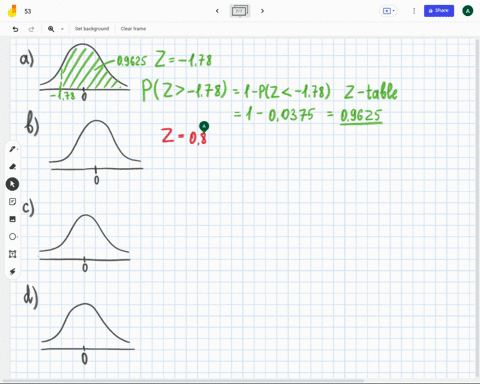
Task: Choose the Select arrow tool
Action: click(x=12, y=184)
